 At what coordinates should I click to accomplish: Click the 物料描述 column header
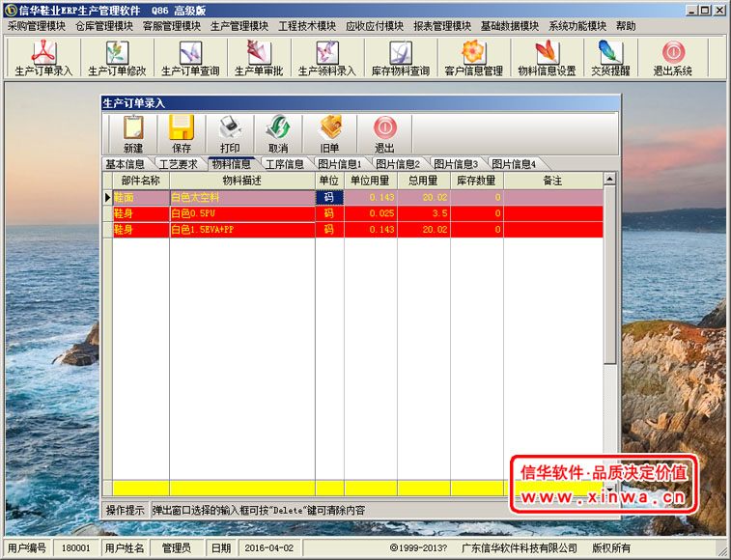[242, 181]
